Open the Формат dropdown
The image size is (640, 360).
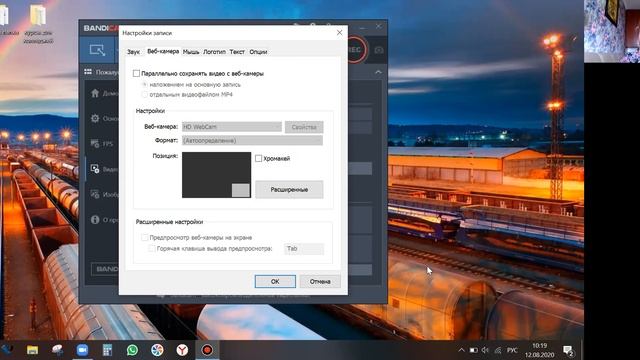(252, 140)
